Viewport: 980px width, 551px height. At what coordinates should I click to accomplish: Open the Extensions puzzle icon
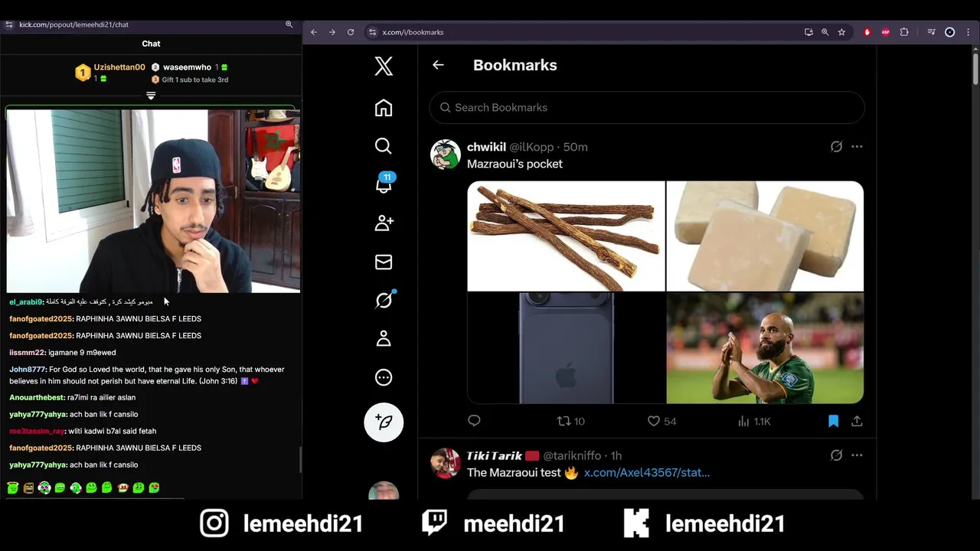pyautogui.click(x=904, y=32)
